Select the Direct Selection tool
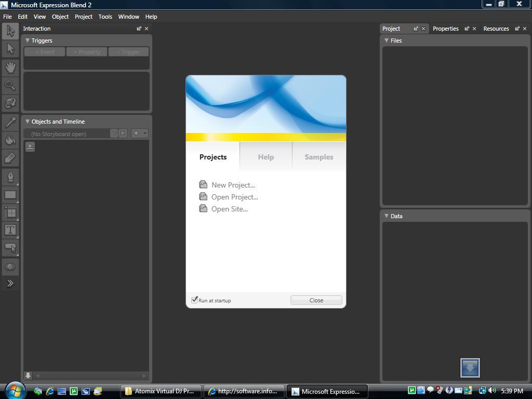This screenshot has height=399, width=532. click(9, 49)
